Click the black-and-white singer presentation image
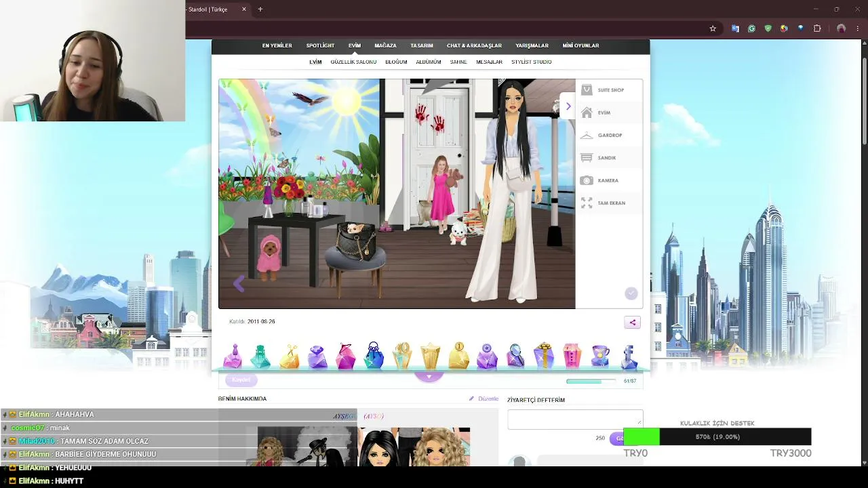Viewport: 868px width, 488px height. click(x=307, y=447)
